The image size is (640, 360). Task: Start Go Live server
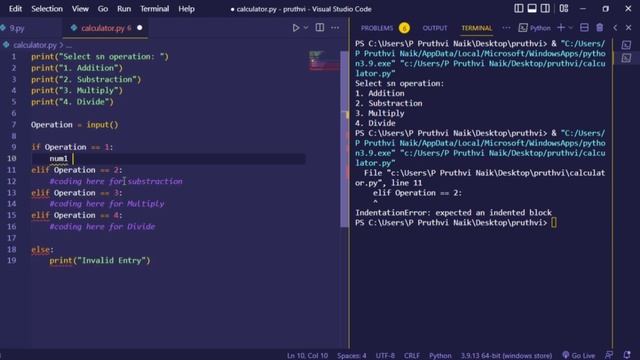tap(579, 356)
